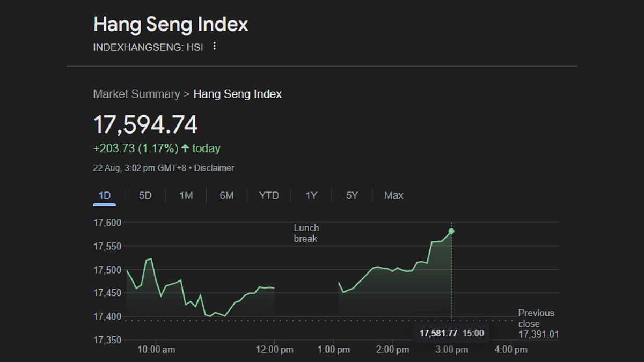Click the Lunch break label on chart

[x=306, y=233]
